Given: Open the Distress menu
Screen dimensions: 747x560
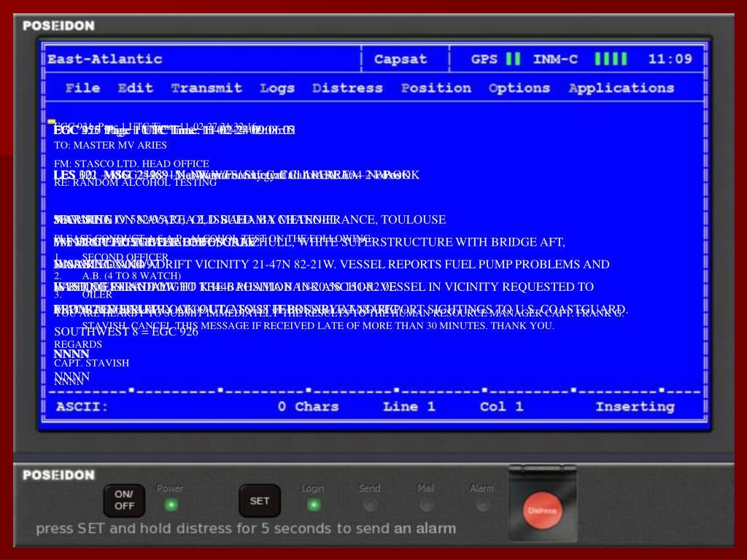Looking at the screenshot, I should click(x=347, y=88).
